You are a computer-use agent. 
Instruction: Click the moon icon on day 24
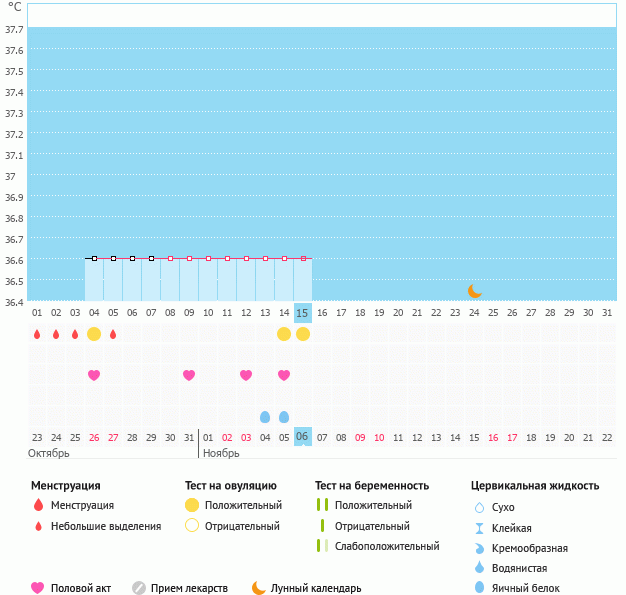pos(475,291)
